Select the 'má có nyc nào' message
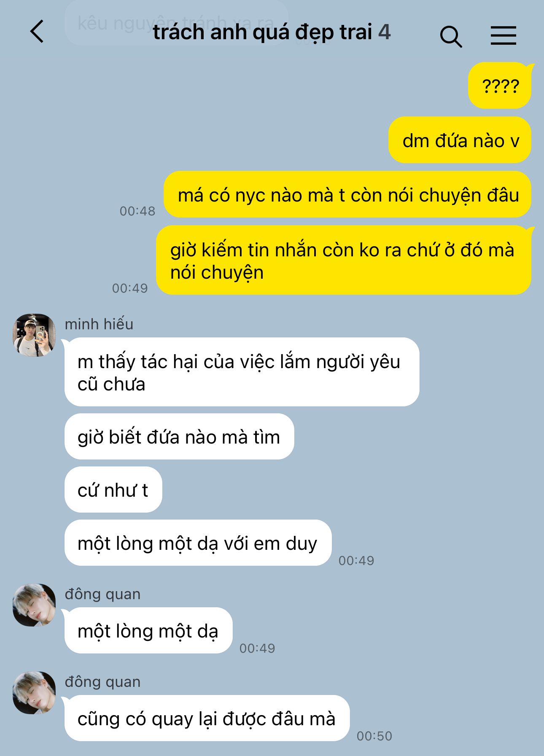The width and height of the screenshot is (544, 756). coord(347,194)
